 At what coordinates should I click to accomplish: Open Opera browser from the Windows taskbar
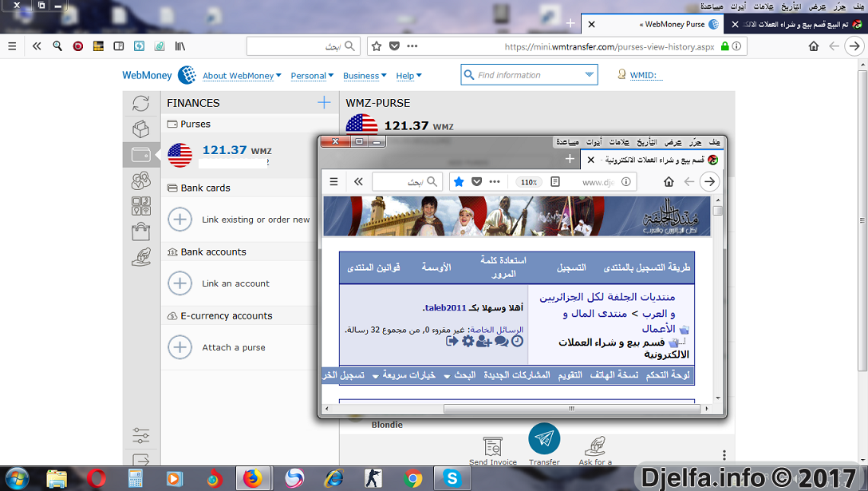point(97,478)
